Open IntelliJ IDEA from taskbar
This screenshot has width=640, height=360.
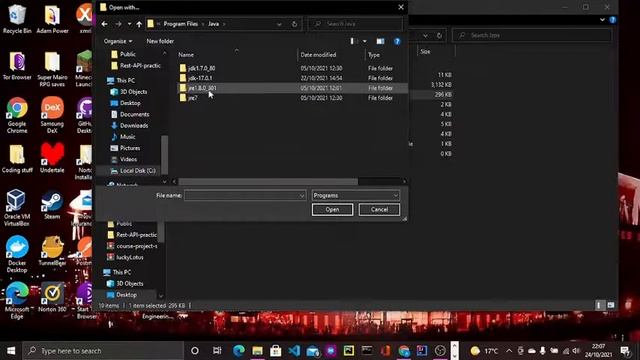pyautogui.click(x=422, y=351)
